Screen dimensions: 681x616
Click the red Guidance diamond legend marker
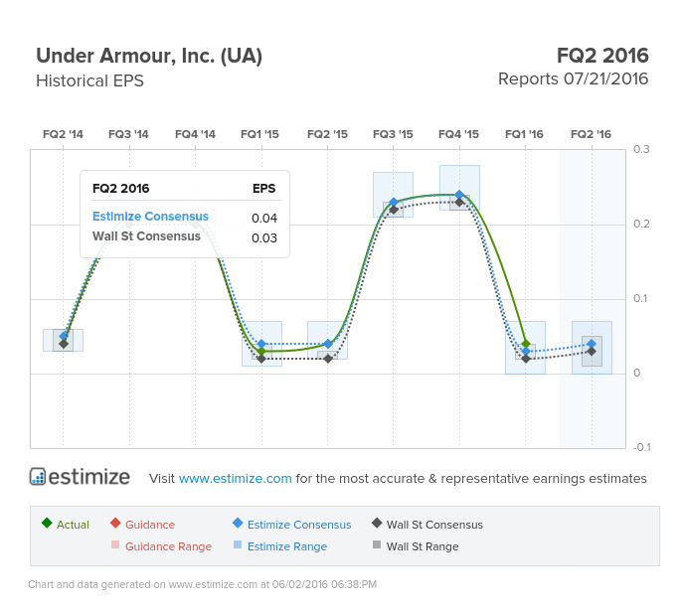coord(115,523)
